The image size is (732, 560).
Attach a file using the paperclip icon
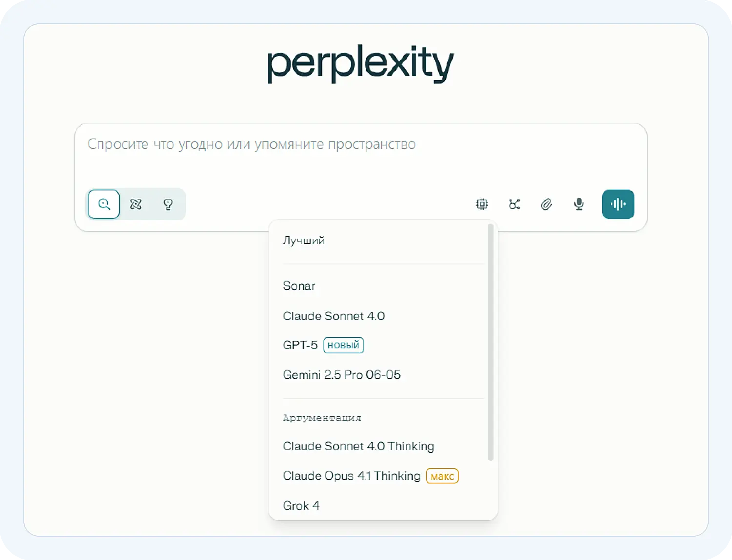tap(547, 204)
